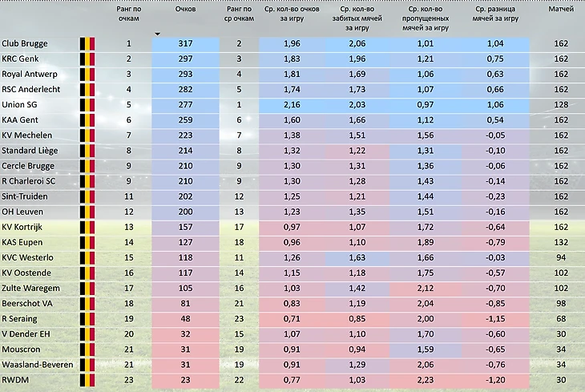Click the Belgian flag beside Club Brugge
This screenshot has width=585, height=392.
point(87,43)
